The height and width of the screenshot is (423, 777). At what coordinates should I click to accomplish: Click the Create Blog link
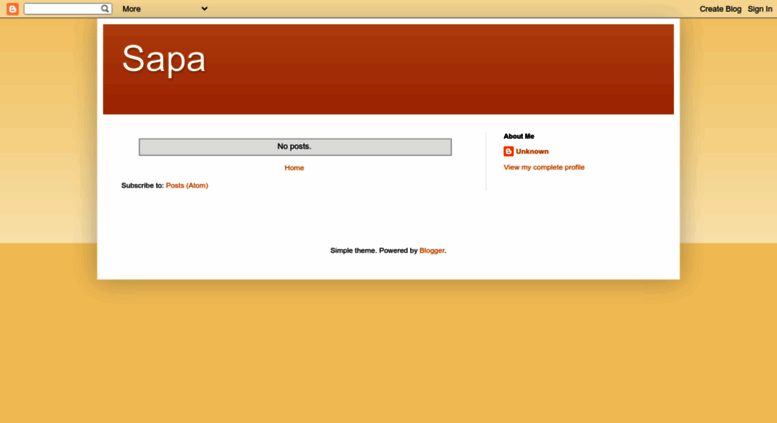click(720, 9)
